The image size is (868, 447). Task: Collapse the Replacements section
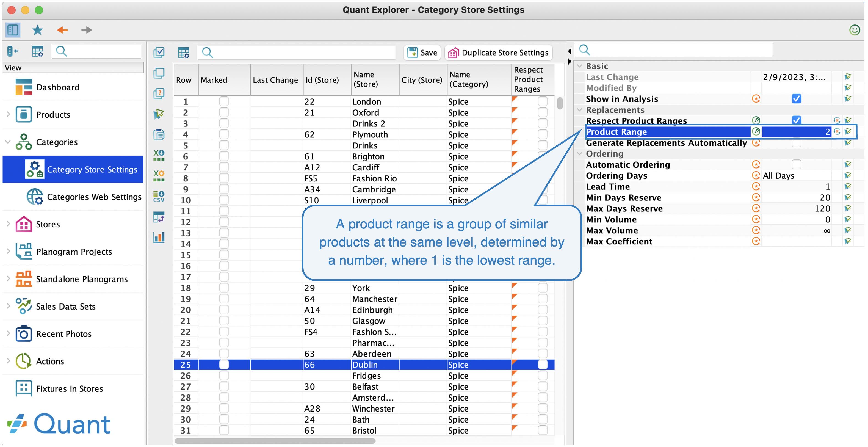580,110
